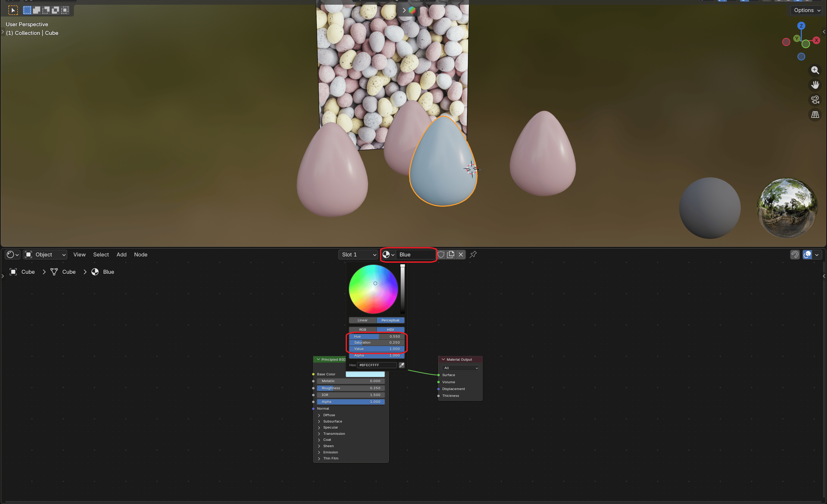Unlink the Blue material with X
827x504 pixels.
(461, 255)
